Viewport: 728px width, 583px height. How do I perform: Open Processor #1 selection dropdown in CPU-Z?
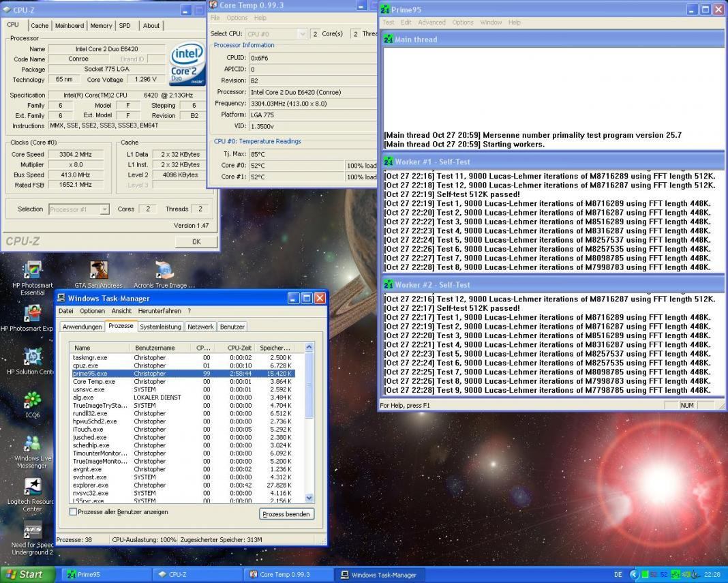tap(105, 209)
